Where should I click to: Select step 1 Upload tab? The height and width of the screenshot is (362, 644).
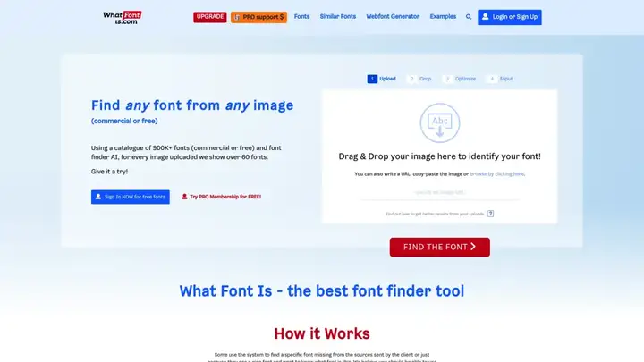click(x=382, y=79)
